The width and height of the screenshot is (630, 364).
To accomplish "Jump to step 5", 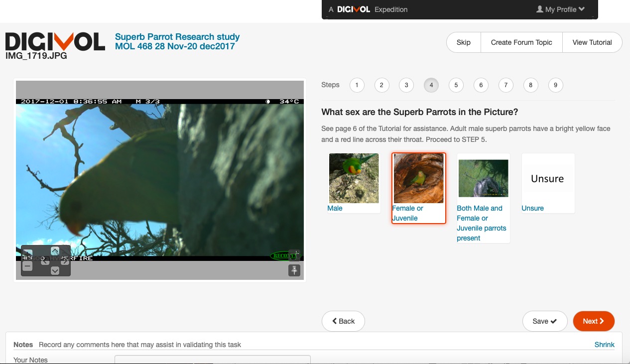I will pos(456,85).
